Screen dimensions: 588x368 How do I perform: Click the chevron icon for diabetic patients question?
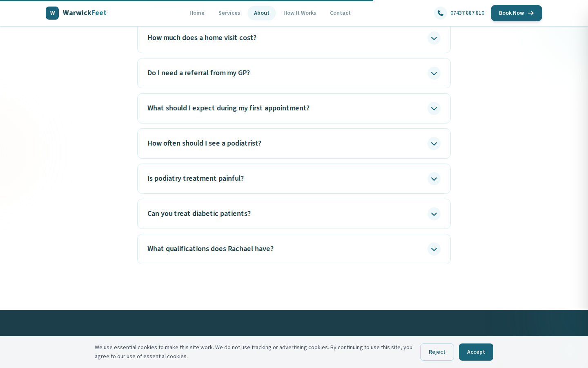point(434,214)
